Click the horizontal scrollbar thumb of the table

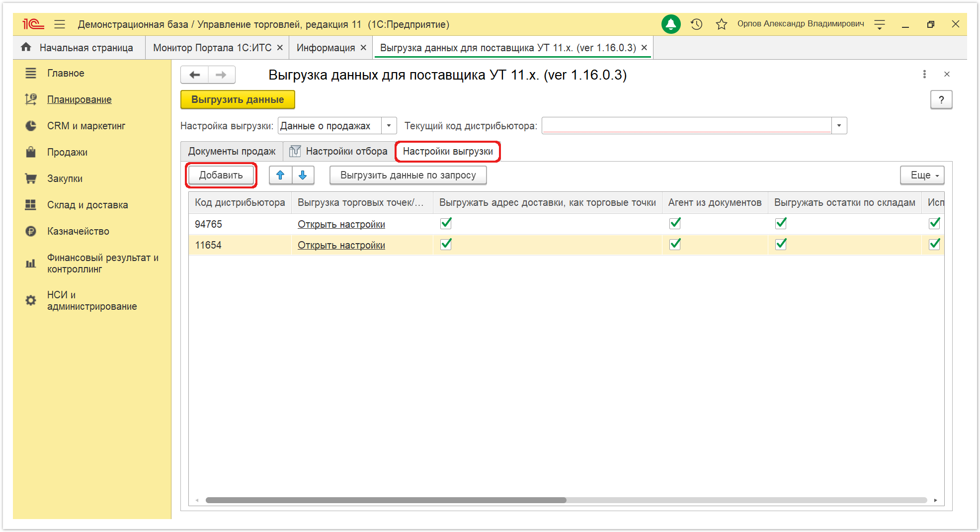point(386,500)
